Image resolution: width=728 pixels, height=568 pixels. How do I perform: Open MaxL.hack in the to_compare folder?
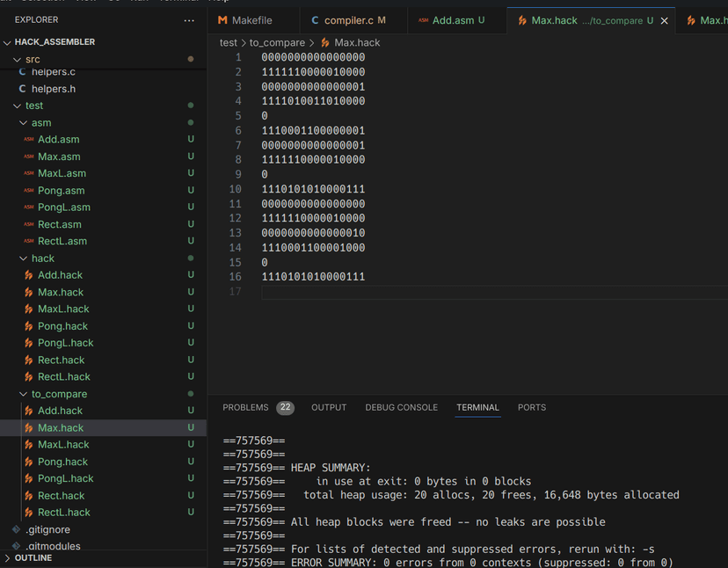[x=63, y=445]
